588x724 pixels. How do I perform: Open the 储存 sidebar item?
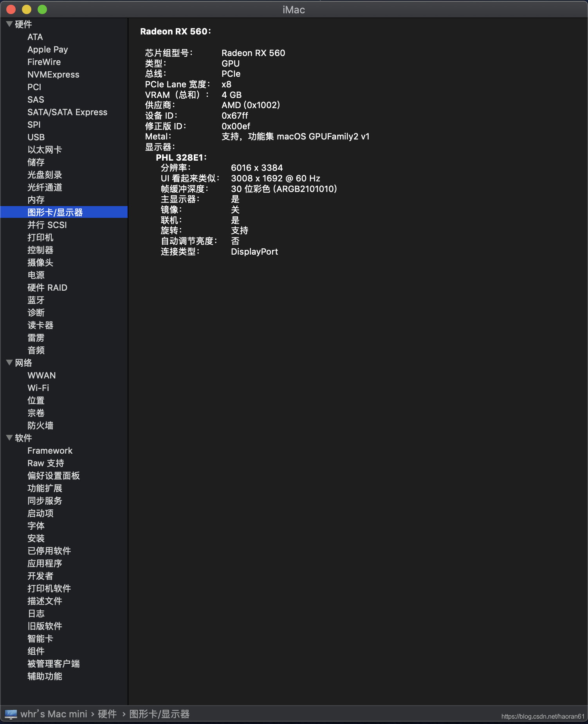tap(36, 162)
